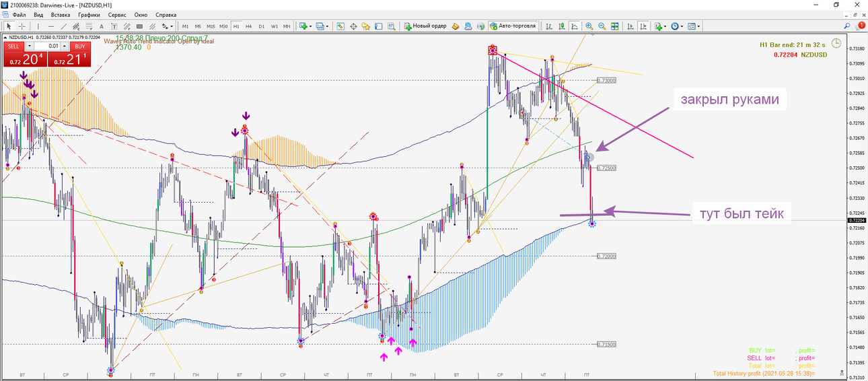868x381 pixels.
Task: Switch to the M1 timeframe
Action: tap(185, 26)
